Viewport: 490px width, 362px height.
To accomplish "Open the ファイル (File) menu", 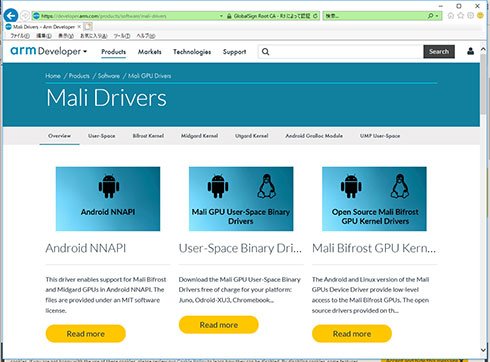I will [x=20, y=36].
